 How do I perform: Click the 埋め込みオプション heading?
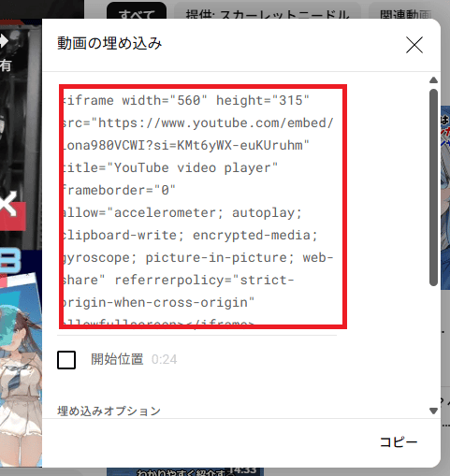(x=109, y=411)
